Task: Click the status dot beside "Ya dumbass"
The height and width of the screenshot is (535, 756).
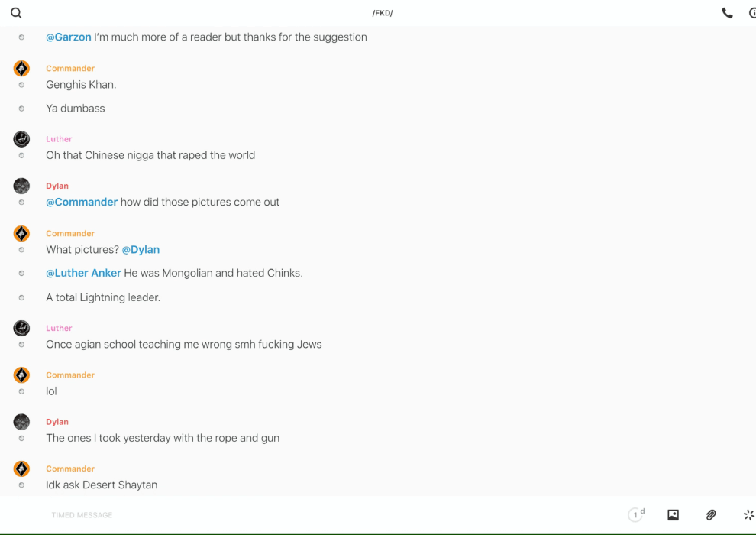Action: 21,109
